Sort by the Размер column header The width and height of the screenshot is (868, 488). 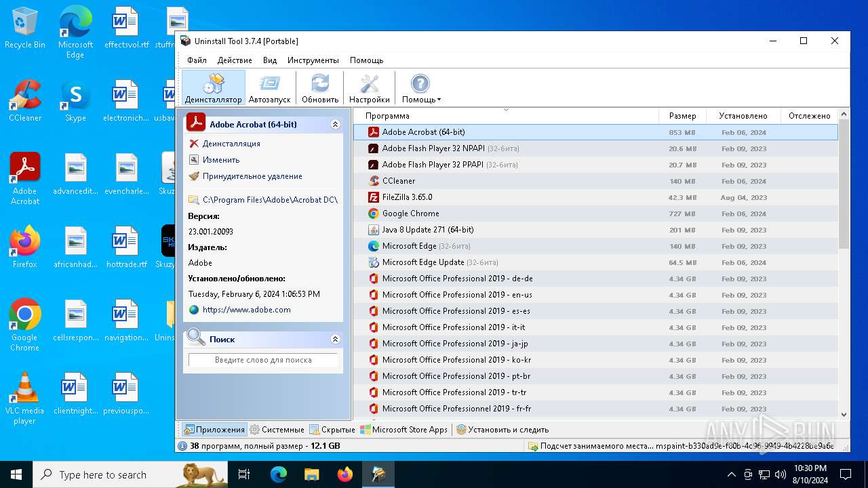682,116
